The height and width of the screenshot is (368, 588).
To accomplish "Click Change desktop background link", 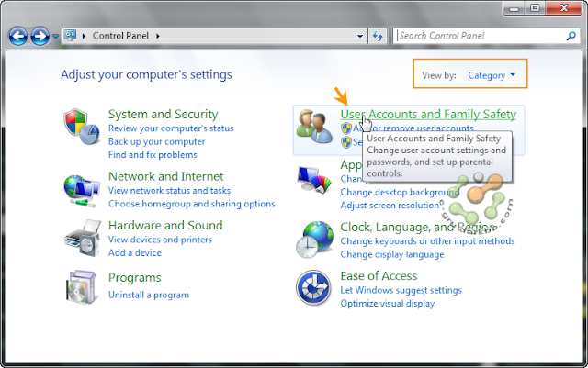I will pyautogui.click(x=400, y=192).
